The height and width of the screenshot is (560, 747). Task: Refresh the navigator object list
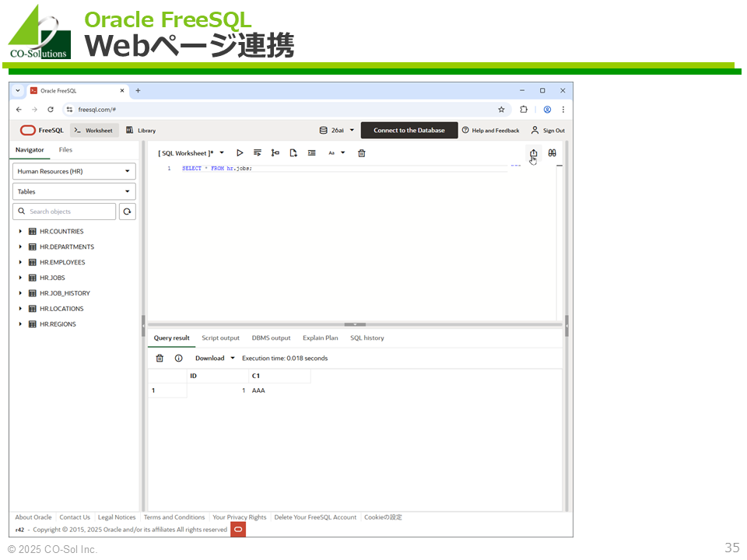128,212
